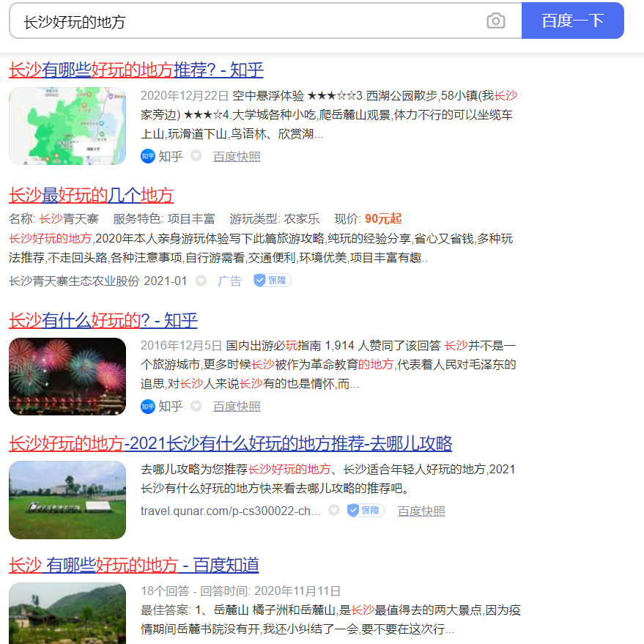The height and width of the screenshot is (644, 644).
Task: Click the 广告 label in the ad result
Action: click(229, 281)
